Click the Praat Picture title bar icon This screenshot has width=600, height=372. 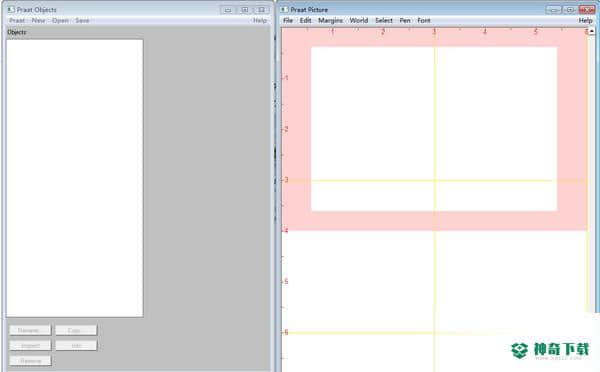pos(284,10)
